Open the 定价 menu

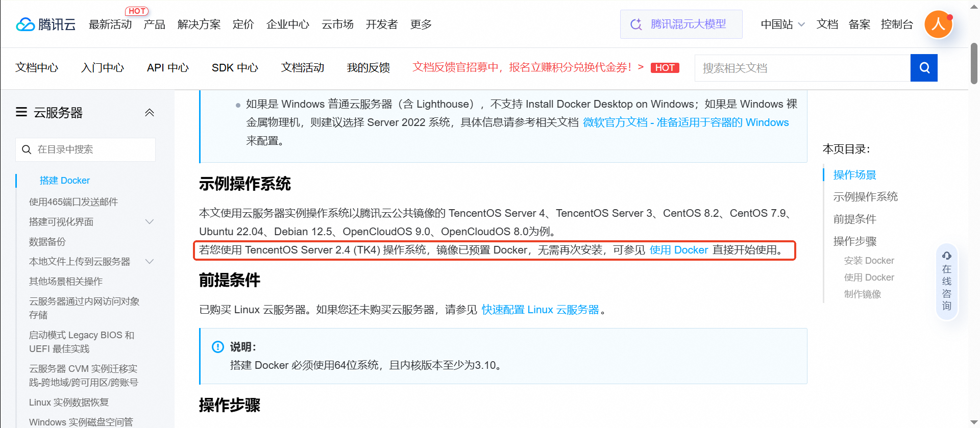pyautogui.click(x=243, y=24)
